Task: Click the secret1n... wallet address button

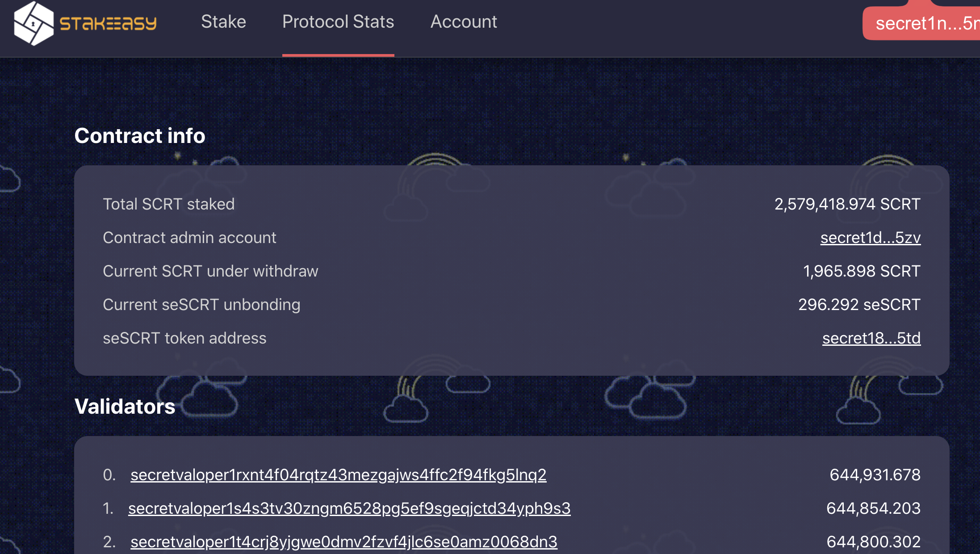Action: [x=925, y=23]
